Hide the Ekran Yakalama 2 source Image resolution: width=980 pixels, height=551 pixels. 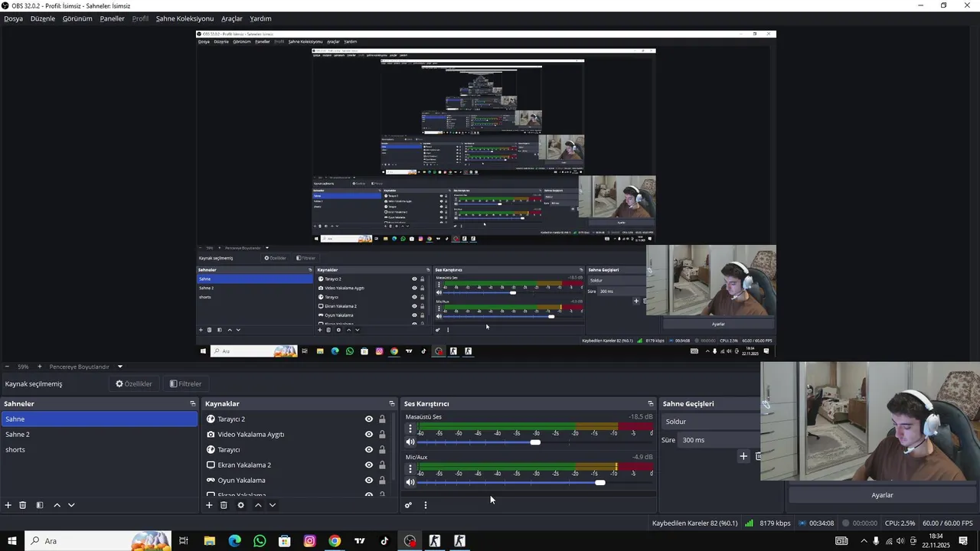[369, 465]
